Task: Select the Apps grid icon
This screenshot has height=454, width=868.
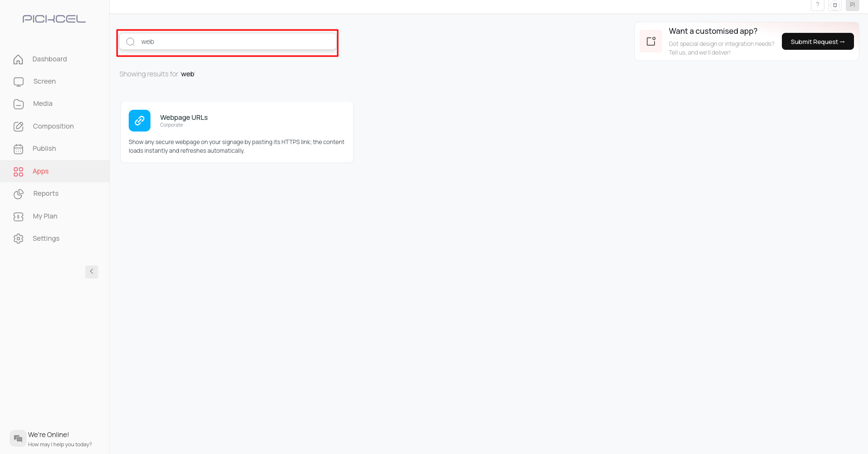Action: coord(18,171)
